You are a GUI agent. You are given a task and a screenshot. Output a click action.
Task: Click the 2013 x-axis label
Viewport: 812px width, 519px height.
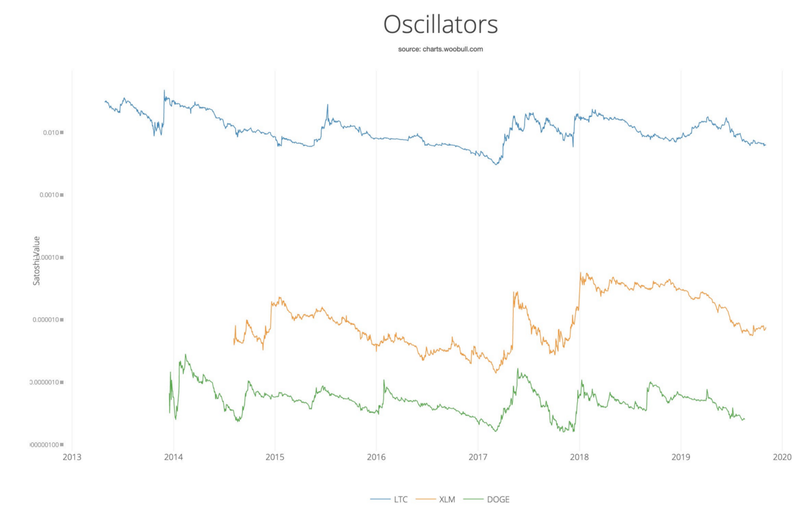click(x=72, y=457)
